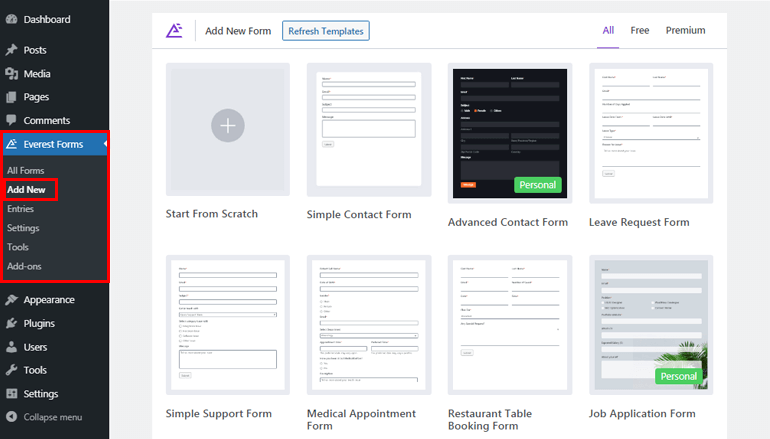770x439 pixels.
Task: Click the Medical Appointment Form title
Action: (x=361, y=419)
